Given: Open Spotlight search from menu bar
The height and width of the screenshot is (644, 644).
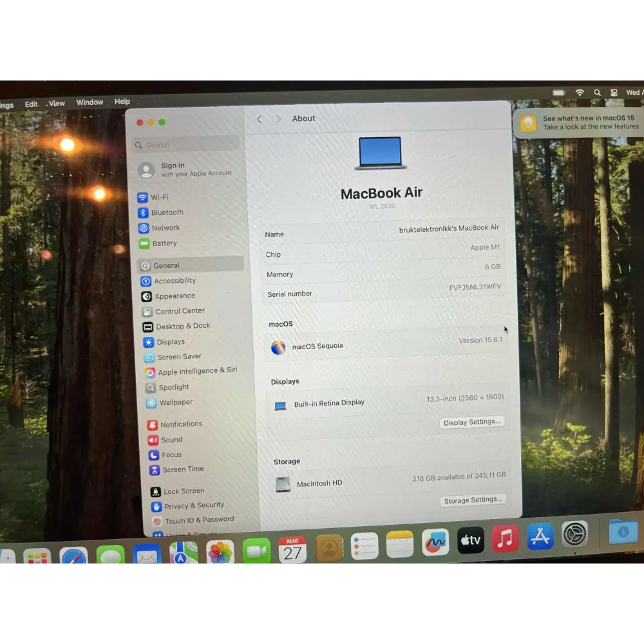Looking at the screenshot, I should 597,92.
